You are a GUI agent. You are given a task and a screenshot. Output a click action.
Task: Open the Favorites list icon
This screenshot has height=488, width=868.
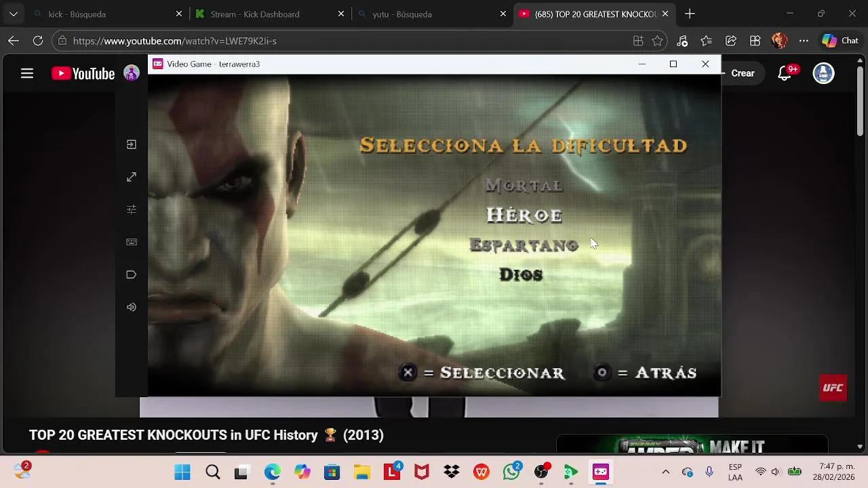(707, 41)
